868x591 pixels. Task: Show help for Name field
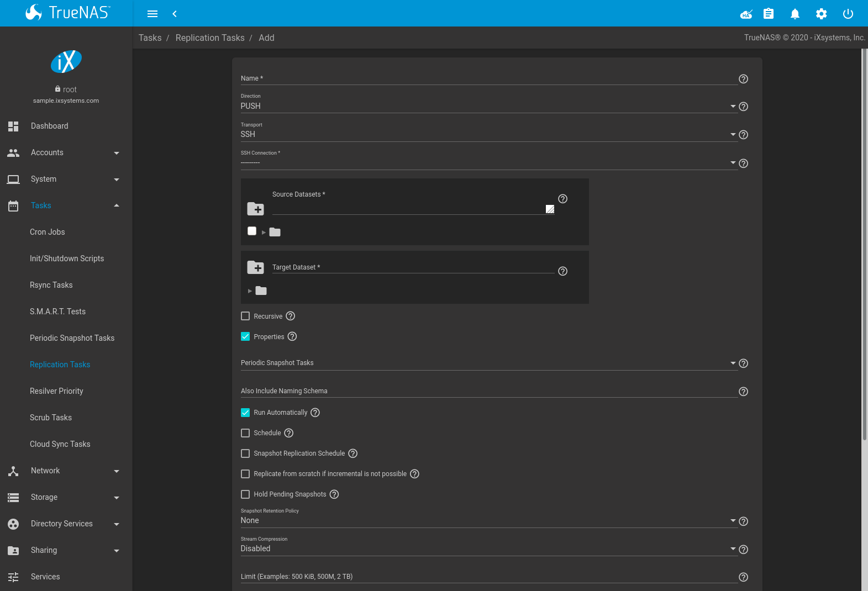(x=744, y=79)
